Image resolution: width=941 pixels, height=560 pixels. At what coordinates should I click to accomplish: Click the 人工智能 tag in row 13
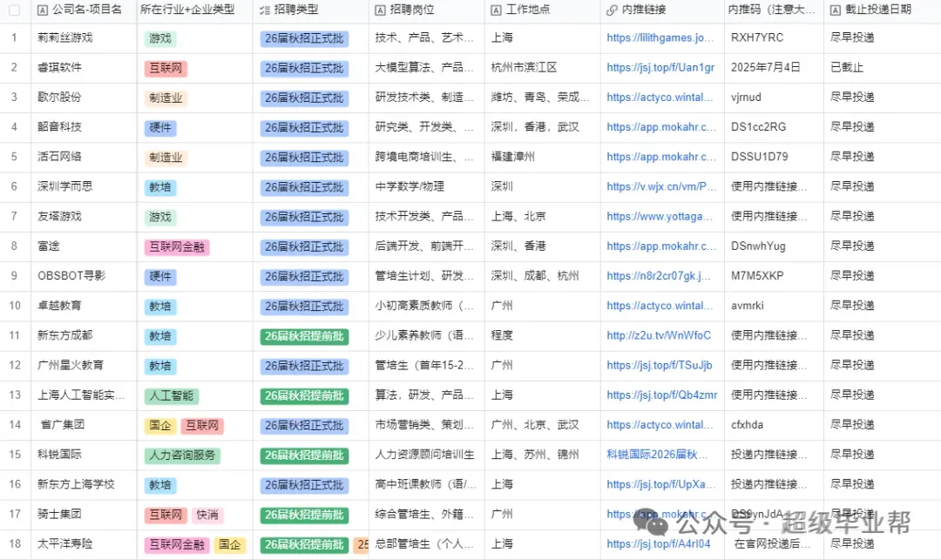[172, 395]
